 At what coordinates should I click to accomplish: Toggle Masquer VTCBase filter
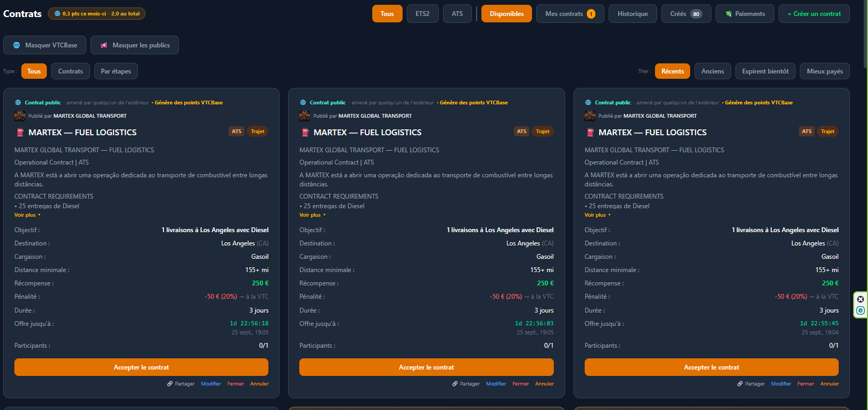(45, 45)
